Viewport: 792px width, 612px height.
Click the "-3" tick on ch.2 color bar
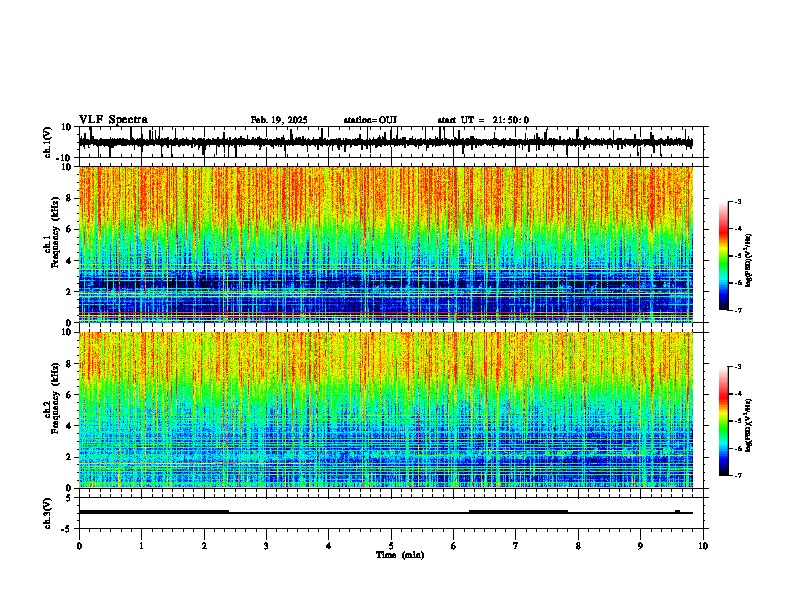coord(737,367)
